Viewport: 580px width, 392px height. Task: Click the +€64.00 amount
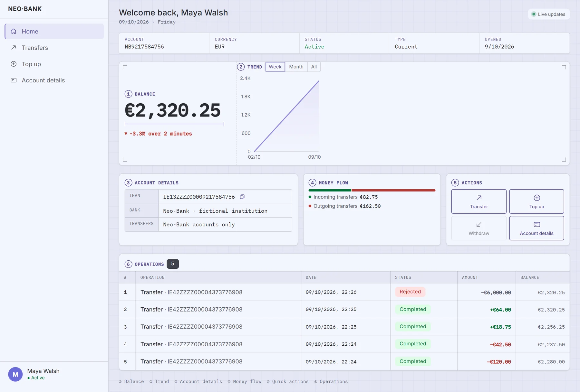[x=500, y=310]
